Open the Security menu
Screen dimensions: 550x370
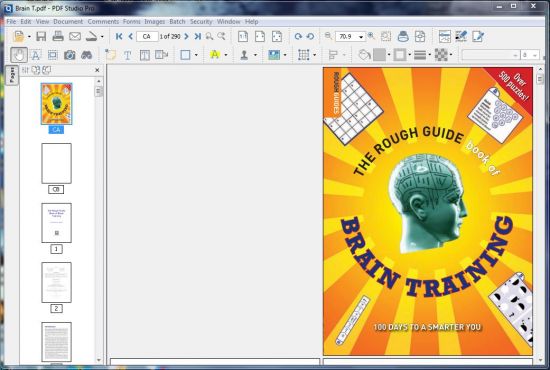pyautogui.click(x=201, y=21)
